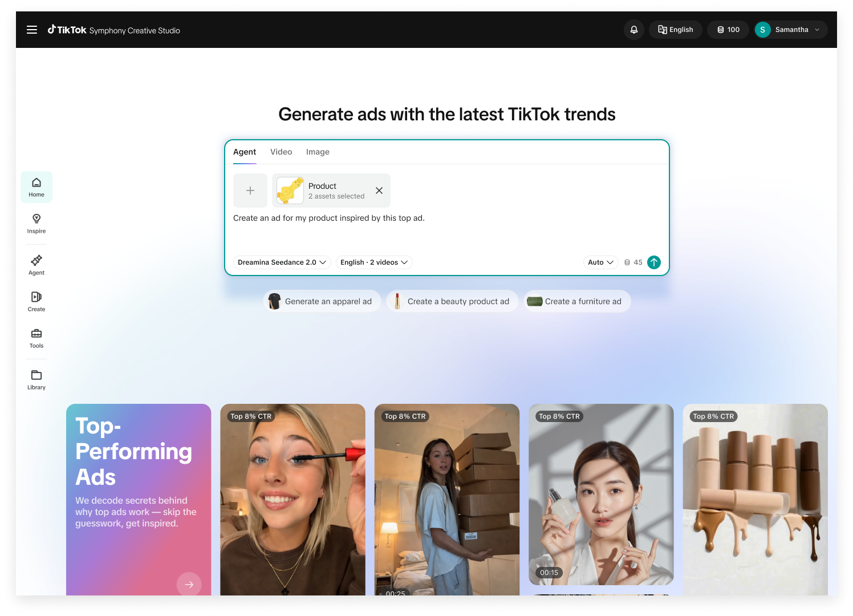Image resolution: width=853 pixels, height=616 pixels.
Task: Open the perfume bottle ad video
Action: 601,495
